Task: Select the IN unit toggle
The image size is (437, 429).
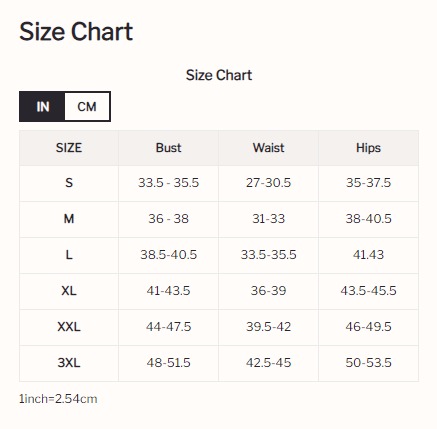Action: tap(42, 107)
